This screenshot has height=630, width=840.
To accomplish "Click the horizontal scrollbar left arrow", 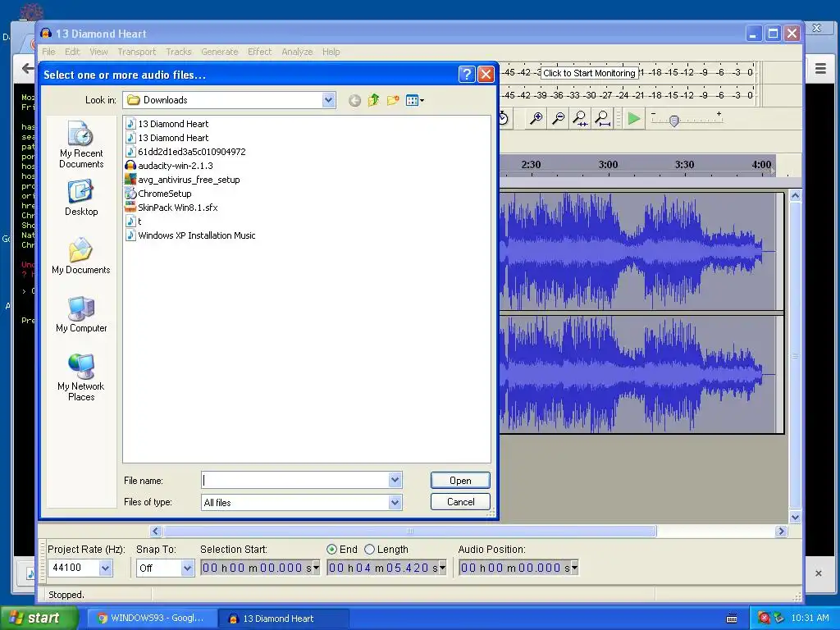I will tap(155, 531).
